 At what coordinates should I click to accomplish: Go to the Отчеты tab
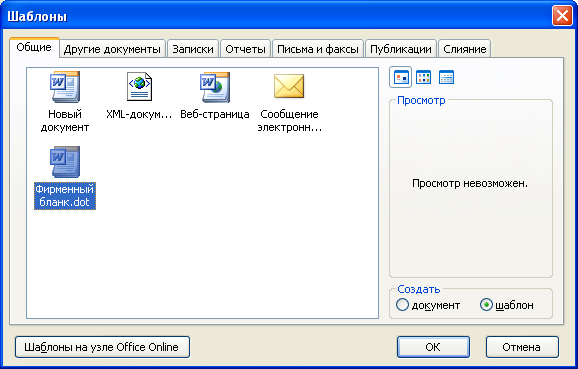point(246,49)
